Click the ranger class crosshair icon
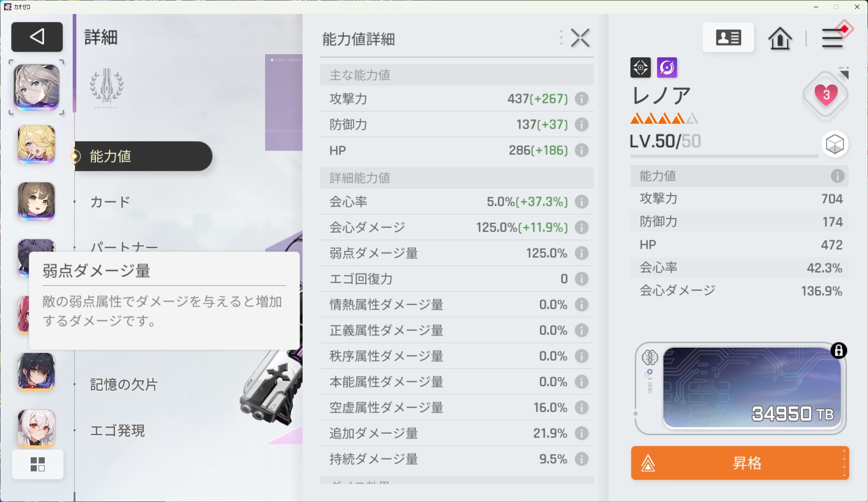868x502 pixels. click(x=640, y=68)
